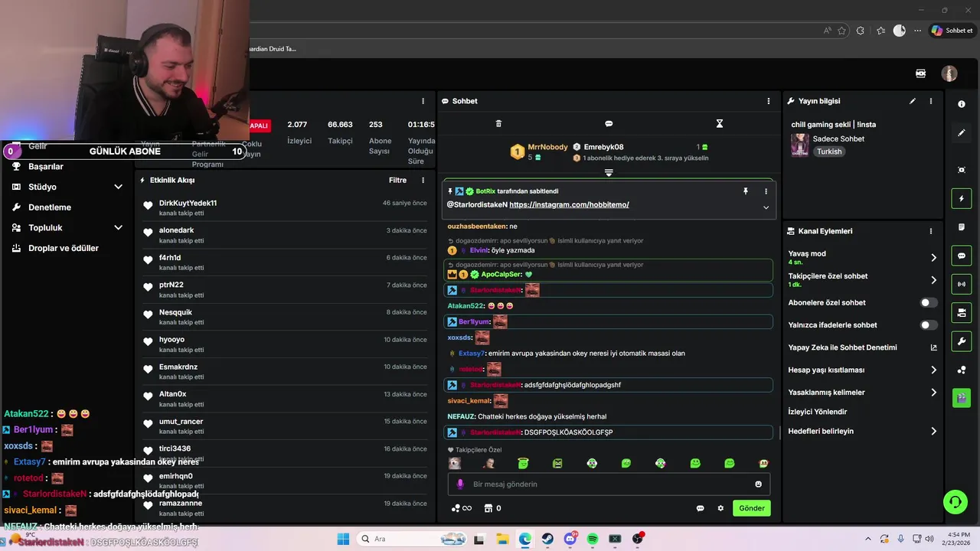Screen dimensions: 980x551
Task: Toggle Yalnızca ifadelerle sohbet switch
Action: point(928,325)
